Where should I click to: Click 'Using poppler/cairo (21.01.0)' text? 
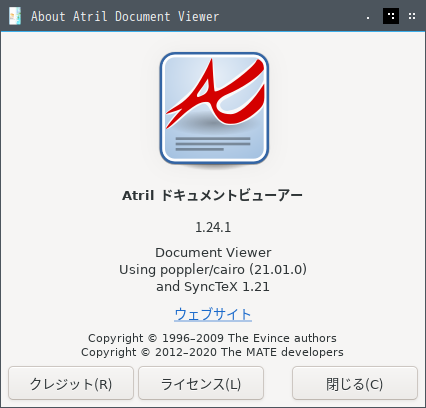(x=213, y=269)
